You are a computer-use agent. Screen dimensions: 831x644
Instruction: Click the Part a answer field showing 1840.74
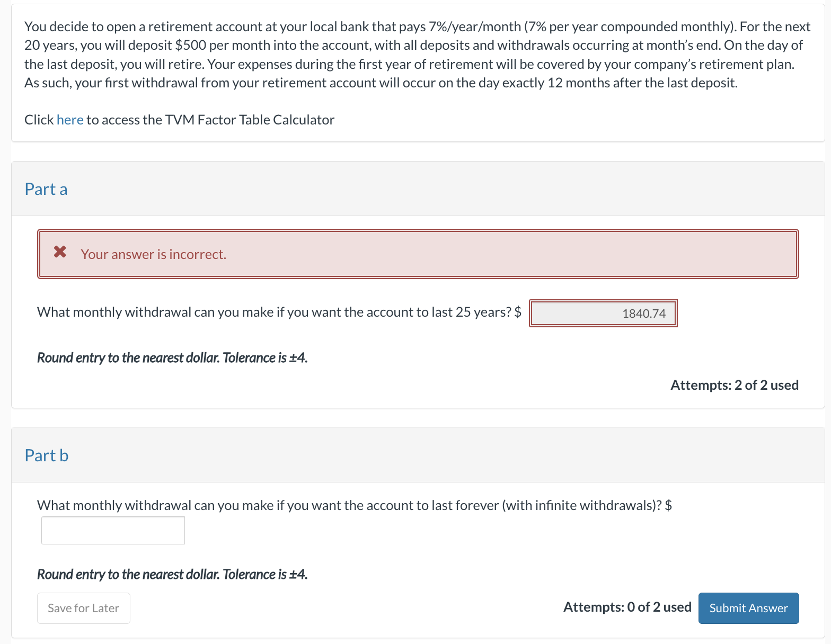[x=603, y=313]
